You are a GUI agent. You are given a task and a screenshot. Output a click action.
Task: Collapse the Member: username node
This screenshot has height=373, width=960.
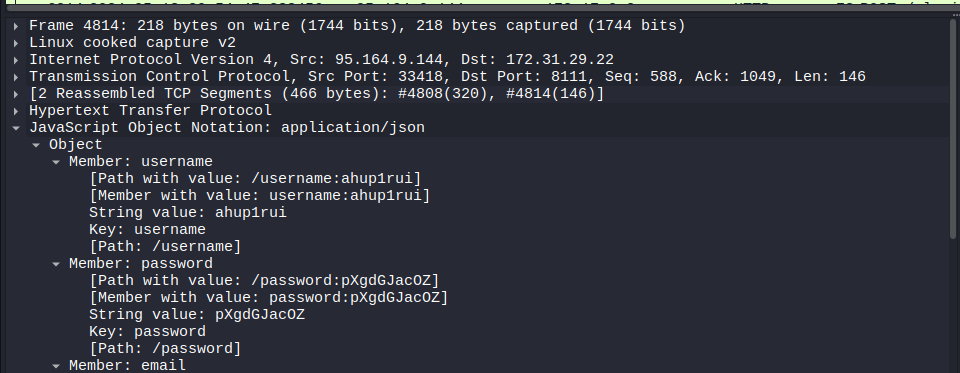[x=56, y=162]
